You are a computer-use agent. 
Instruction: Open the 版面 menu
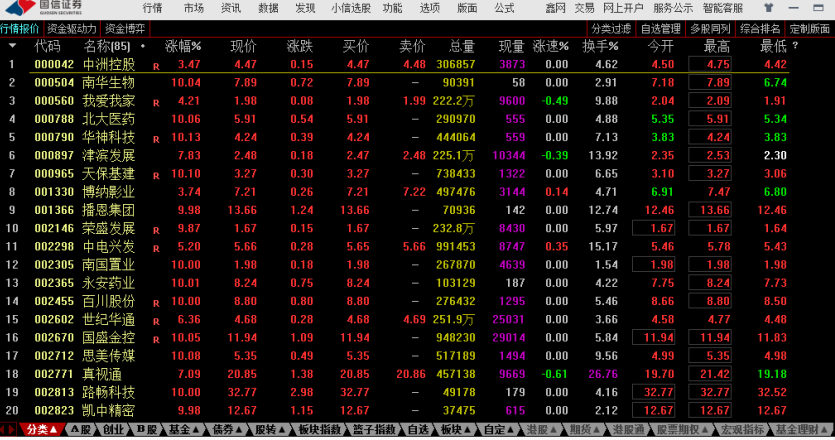pos(467,8)
